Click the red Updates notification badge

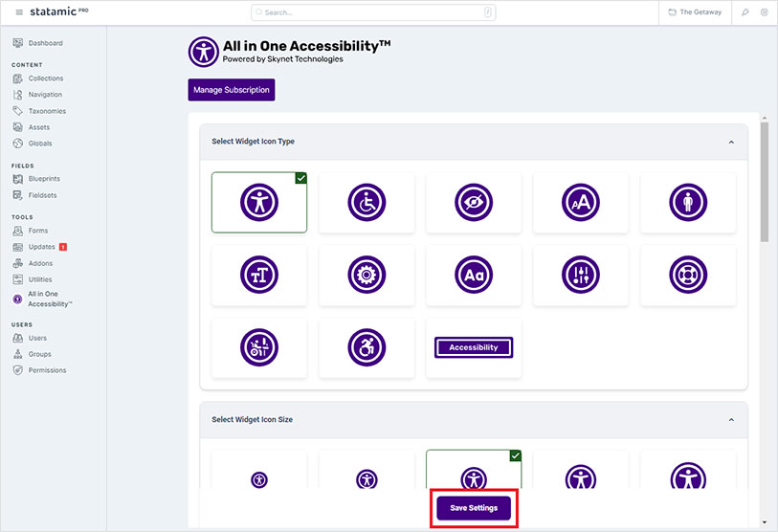[x=63, y=247]
